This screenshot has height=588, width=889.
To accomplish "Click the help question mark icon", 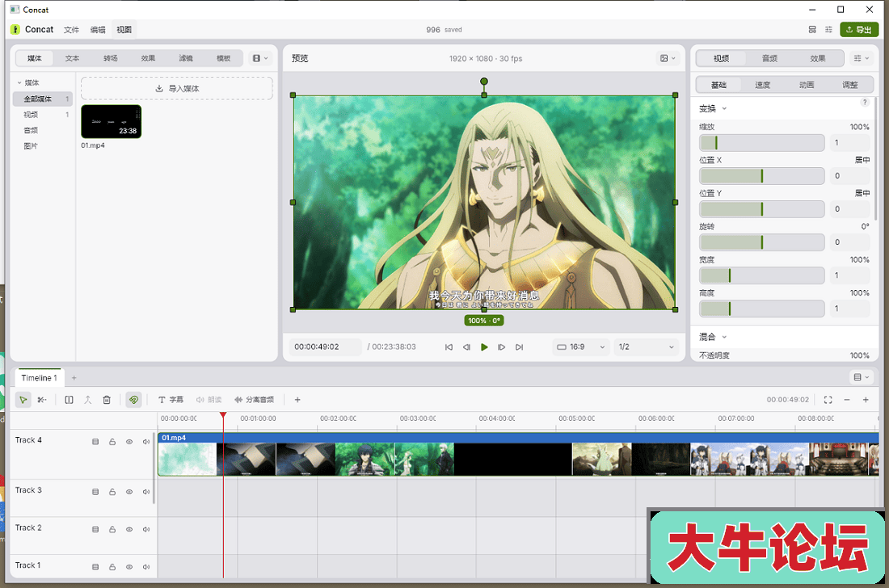I will [x=865, y=103].
